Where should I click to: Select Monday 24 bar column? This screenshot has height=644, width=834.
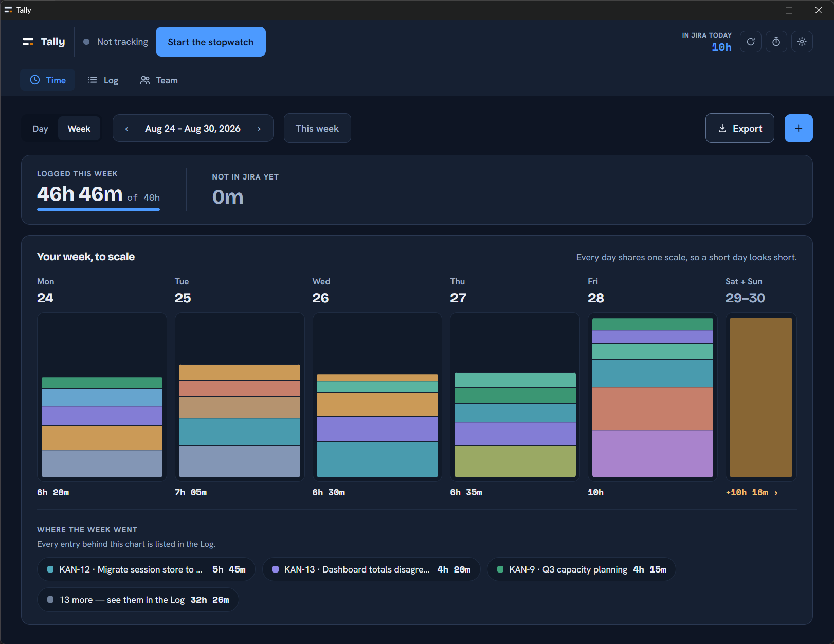tap(102, 397)
